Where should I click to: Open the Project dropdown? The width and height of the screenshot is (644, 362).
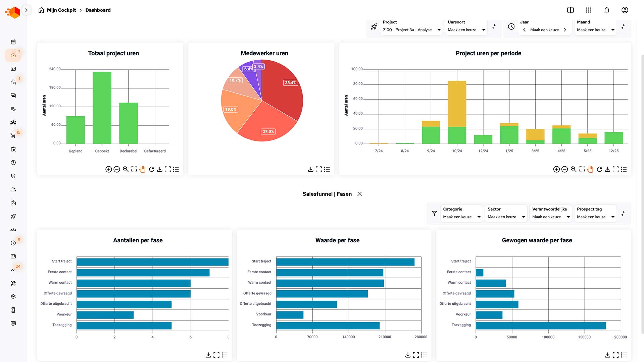tap(411, 30)
